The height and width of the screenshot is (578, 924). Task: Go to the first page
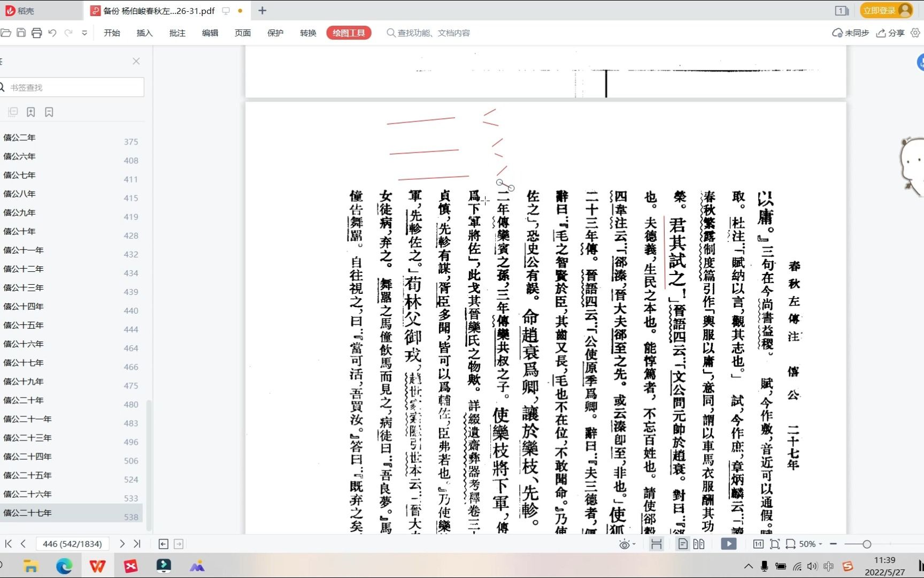9,544
